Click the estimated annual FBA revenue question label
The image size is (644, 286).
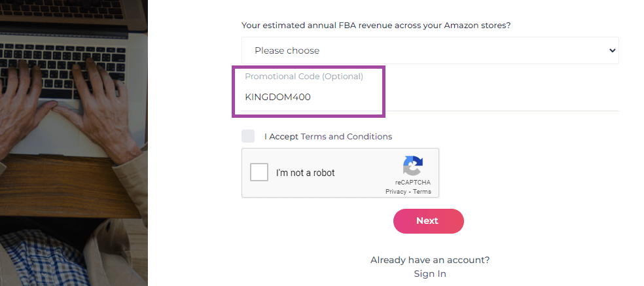point(376,26)
